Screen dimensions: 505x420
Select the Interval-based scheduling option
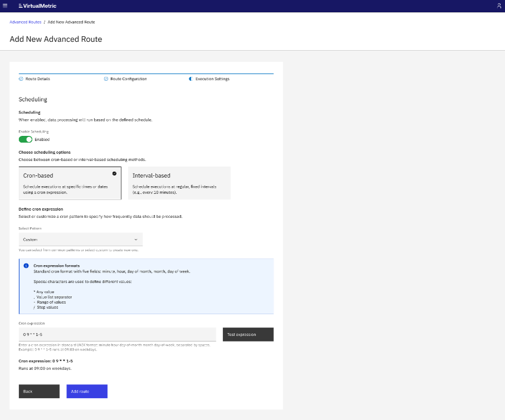tap(179, 183)
